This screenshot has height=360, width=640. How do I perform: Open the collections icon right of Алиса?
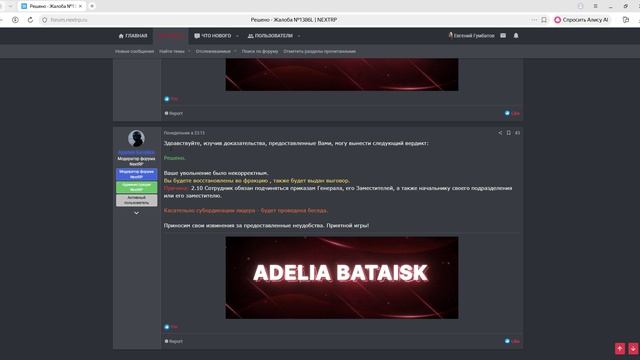[x=626, y=20]
